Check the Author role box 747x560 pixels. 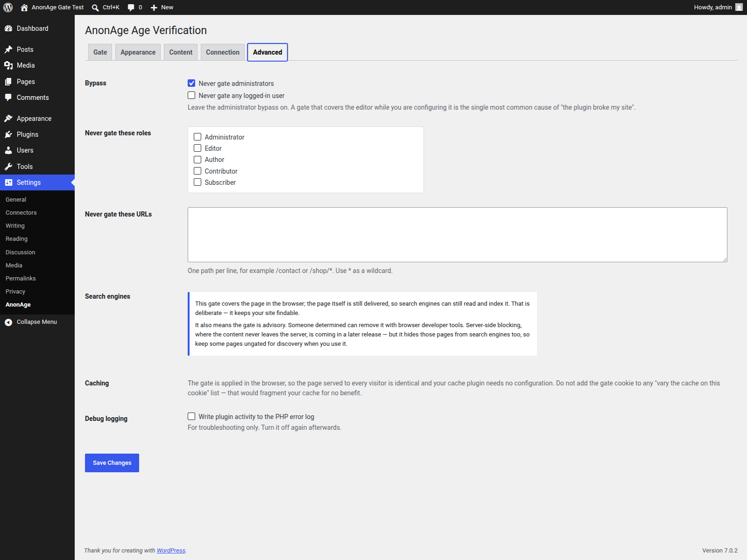(197, 160)
